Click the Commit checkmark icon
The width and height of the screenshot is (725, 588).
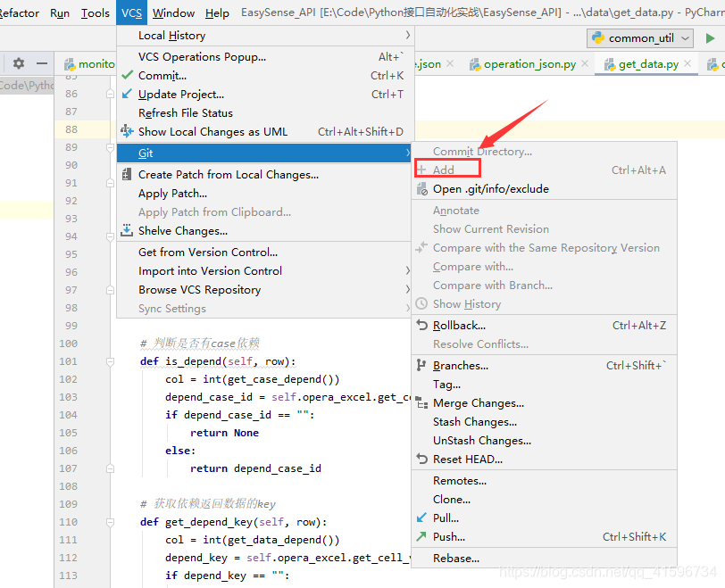[127, 75]
